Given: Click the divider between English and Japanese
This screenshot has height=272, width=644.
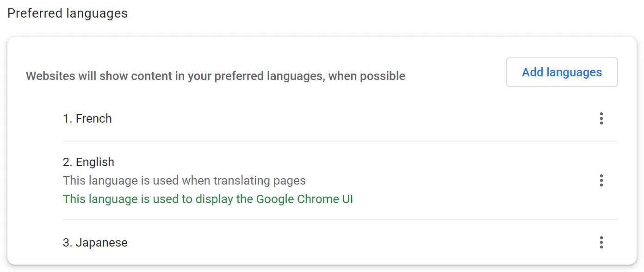Looking at the screenshot, I should tap(340, 220).
